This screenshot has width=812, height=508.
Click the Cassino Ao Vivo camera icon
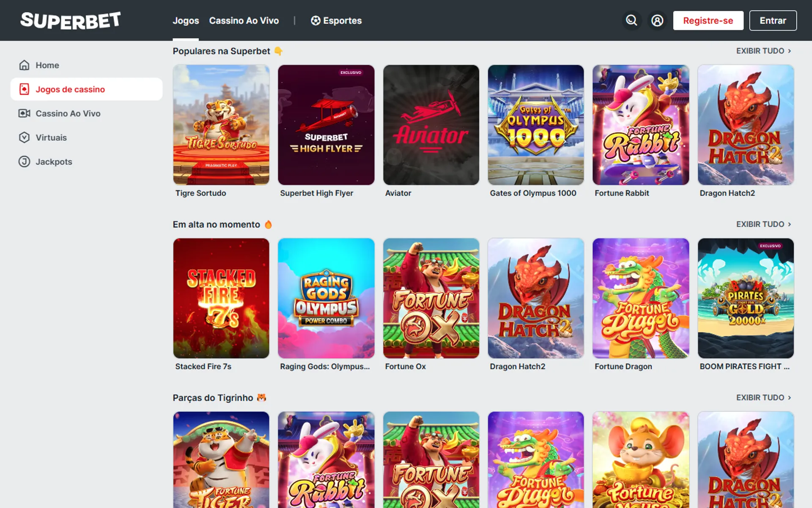tap(24, 113)
